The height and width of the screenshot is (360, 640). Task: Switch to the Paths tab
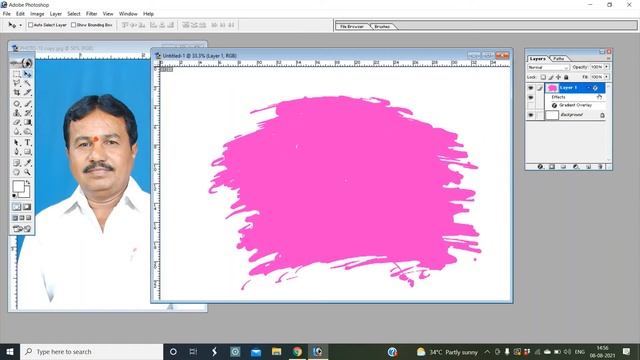558,59
